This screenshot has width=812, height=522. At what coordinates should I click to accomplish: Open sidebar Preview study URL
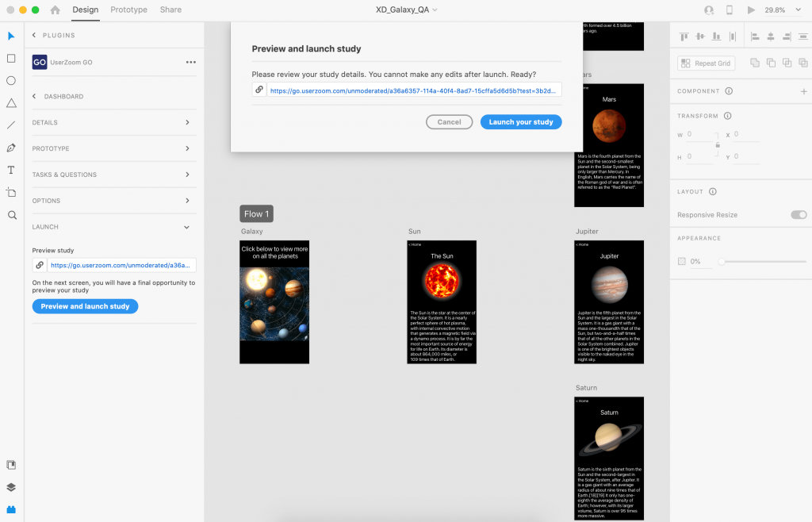[x=121, y=265]
